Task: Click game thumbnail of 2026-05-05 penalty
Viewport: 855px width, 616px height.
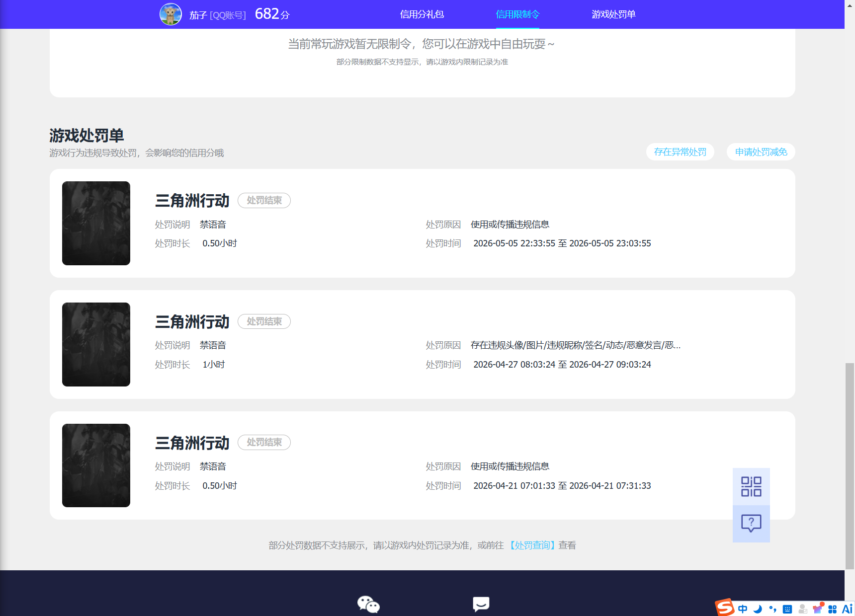Action: tap(96, 223)
